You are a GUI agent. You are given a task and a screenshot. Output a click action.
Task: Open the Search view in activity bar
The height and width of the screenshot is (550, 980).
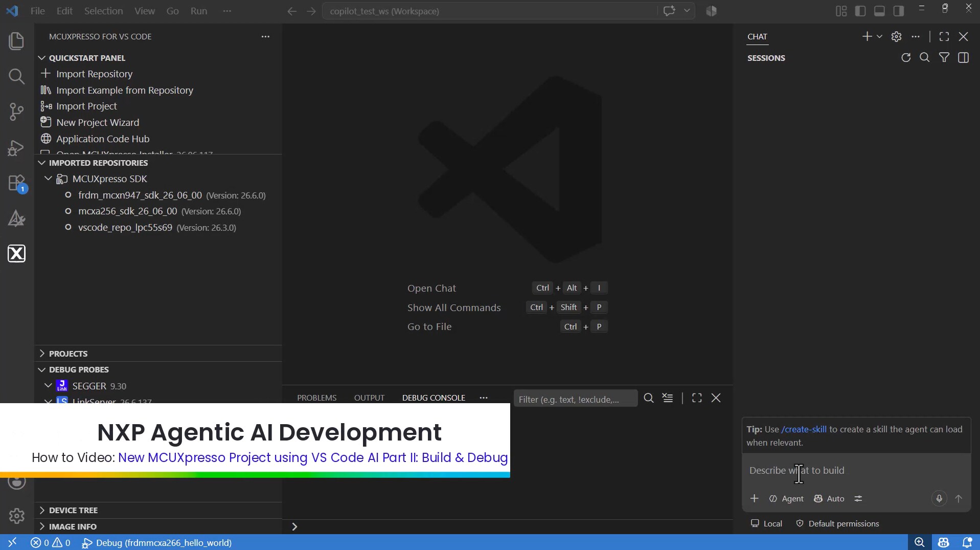tap(16, 77)
